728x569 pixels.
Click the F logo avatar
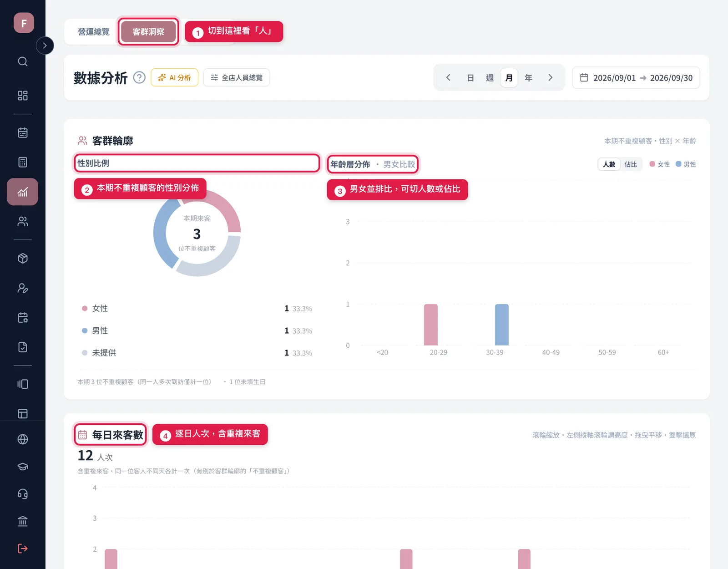24,23
